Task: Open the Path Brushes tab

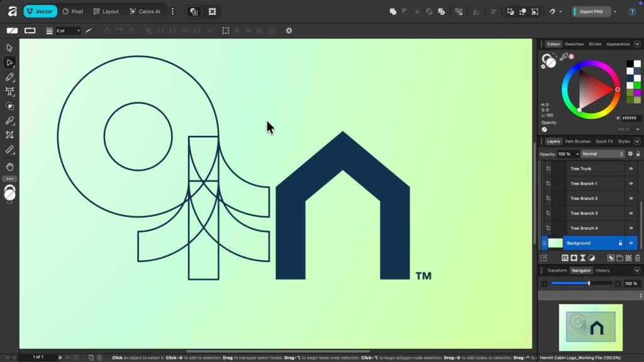Action: pos(577,141)
